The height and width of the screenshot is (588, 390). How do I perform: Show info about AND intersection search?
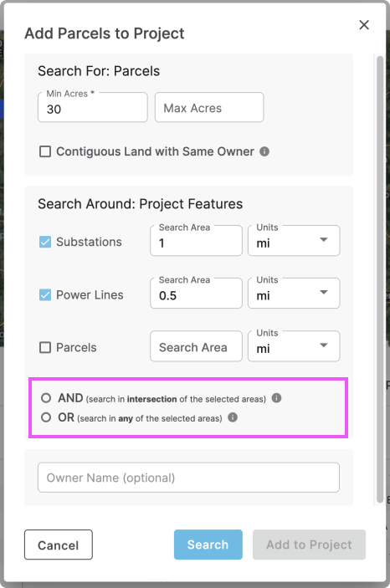point(276,398)
